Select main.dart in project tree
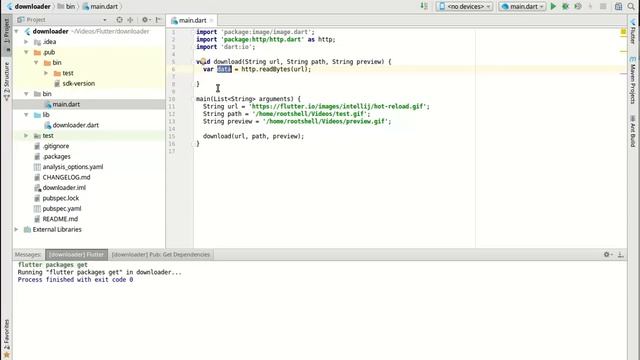 point(66,104)
